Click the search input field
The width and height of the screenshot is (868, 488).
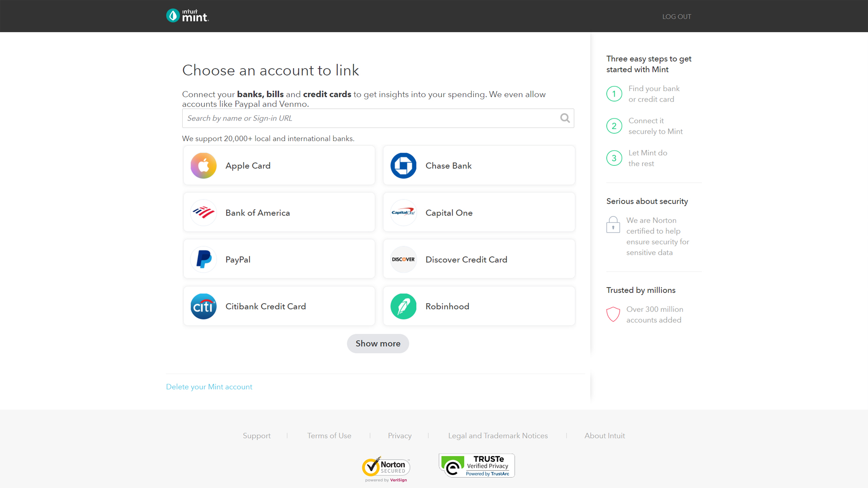378,118
